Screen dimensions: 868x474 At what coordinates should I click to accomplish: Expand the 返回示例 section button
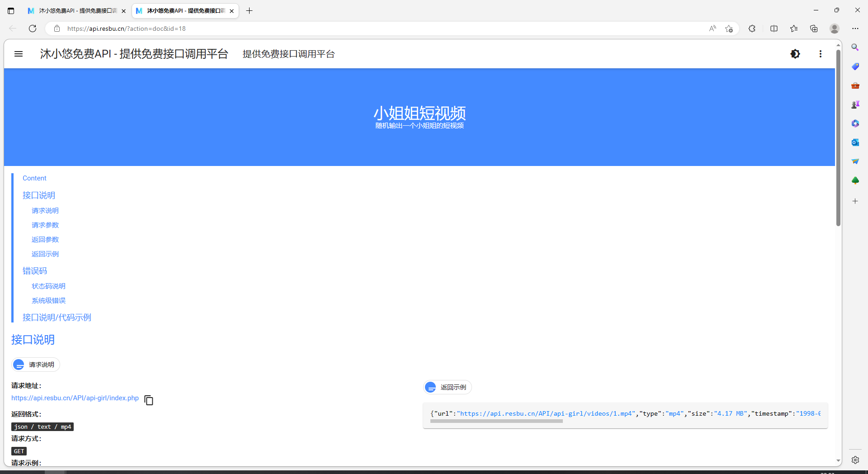coord(447,387)
